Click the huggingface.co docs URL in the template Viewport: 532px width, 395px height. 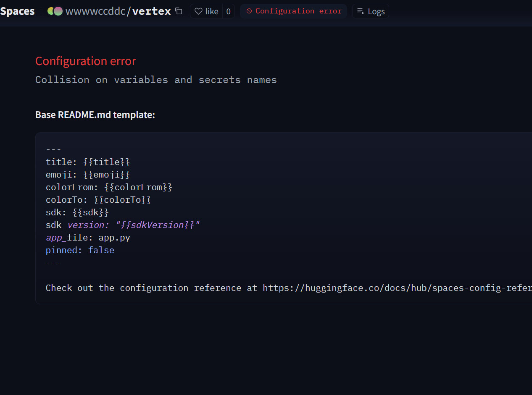[x=397, y=288]
